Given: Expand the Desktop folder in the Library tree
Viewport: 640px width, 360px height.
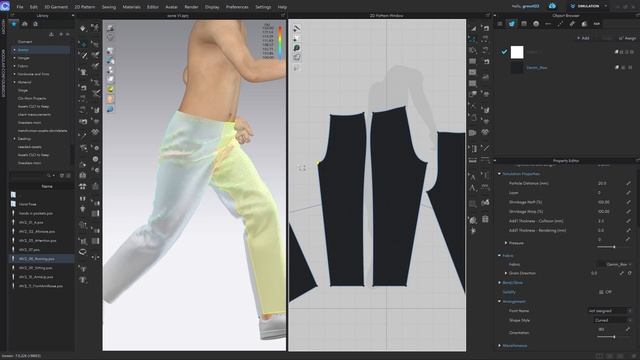Looking at the screenshot, I should point(14,139).
